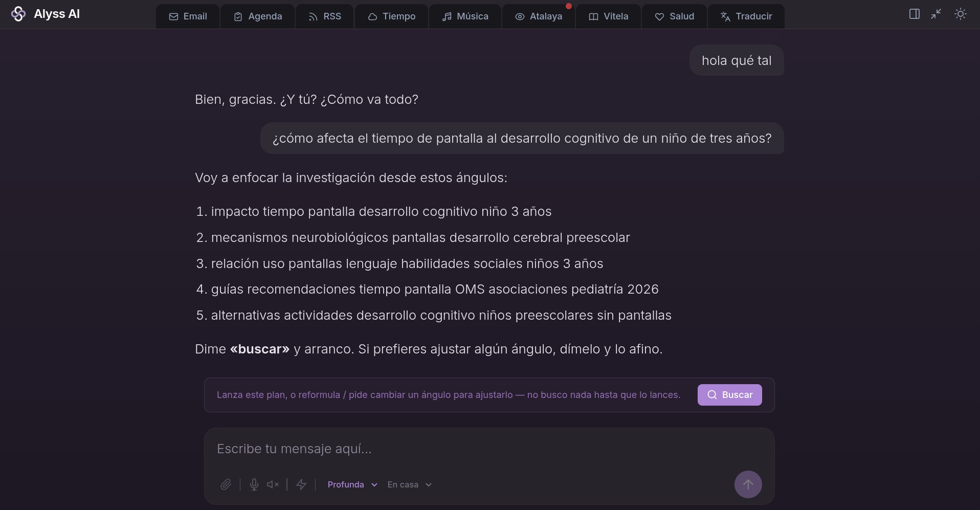
Task: Click the collapse view arrows icon
Action: pos(936,14)
